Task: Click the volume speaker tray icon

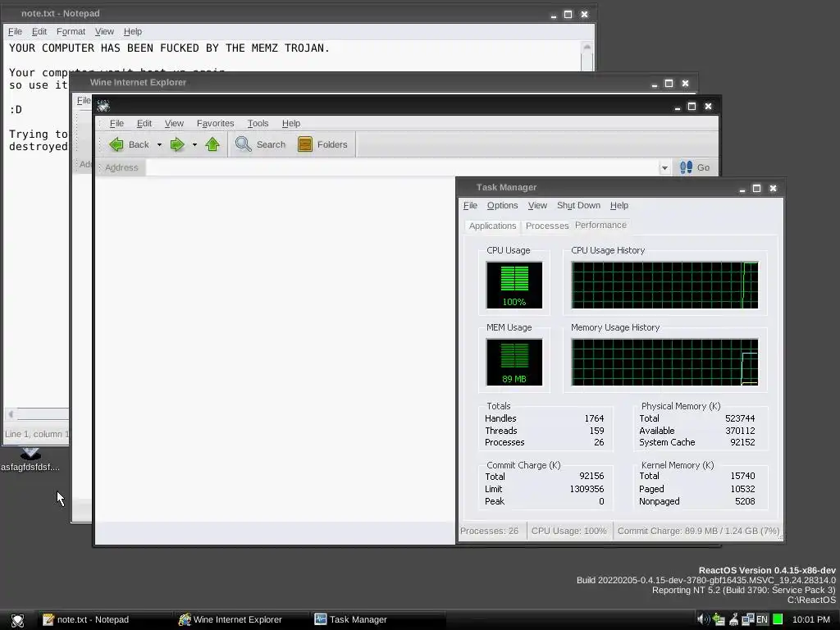Action: click(703, 619)
